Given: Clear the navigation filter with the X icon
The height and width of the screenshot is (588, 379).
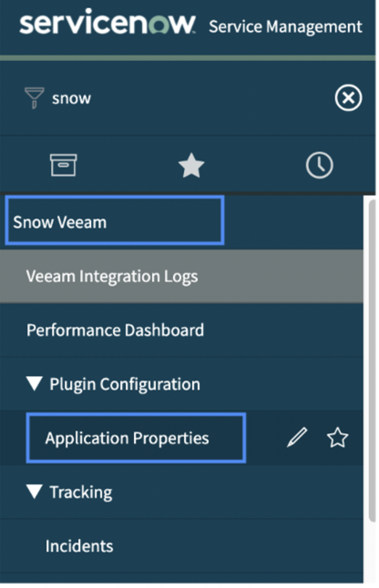Looking at the screenshot, I should [x=348, y=98].
